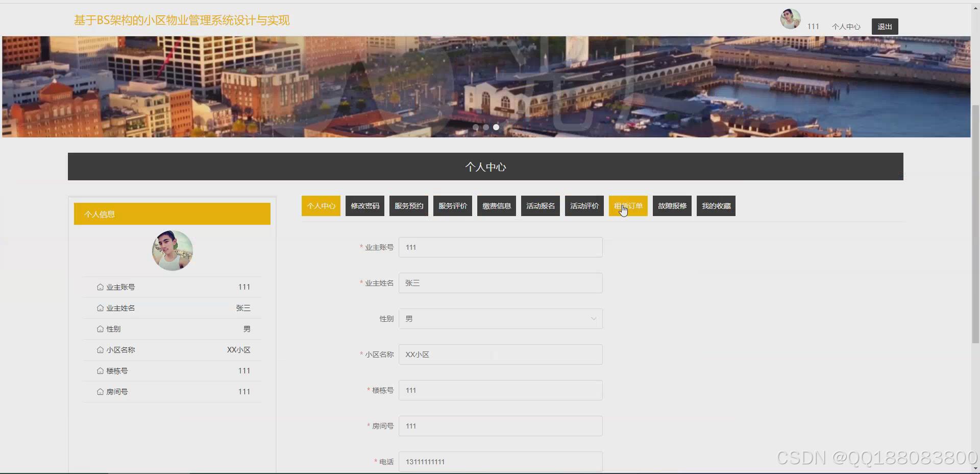Click the 退出 logout button
Image resolution: width=980 pixels, height=474 pixels.
(885, 26)
